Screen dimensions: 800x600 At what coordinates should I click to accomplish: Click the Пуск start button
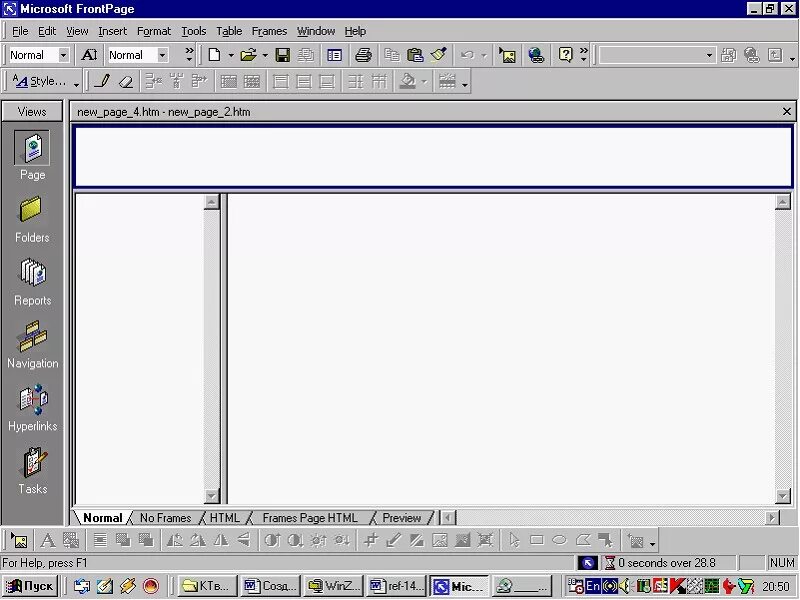[x=30, y=586]
